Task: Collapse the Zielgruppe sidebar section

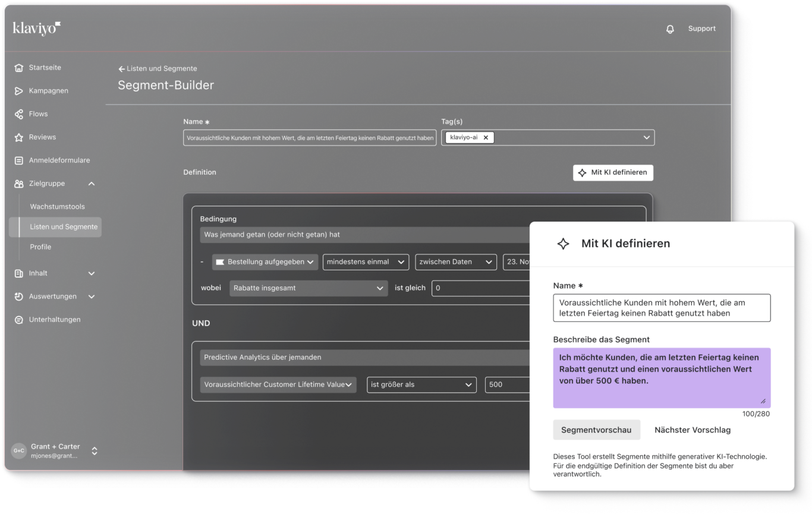Action: (x=91, y=184)
